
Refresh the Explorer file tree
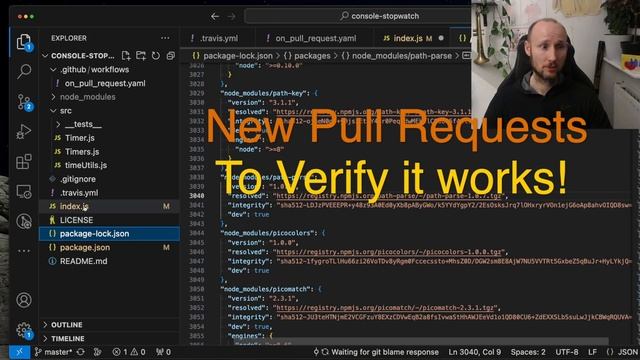click(156, 56)
